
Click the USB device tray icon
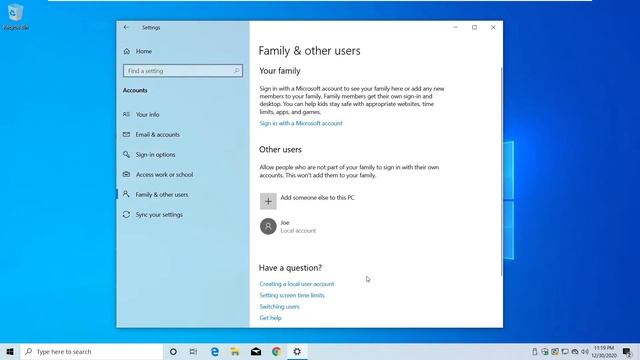[535, 351]
